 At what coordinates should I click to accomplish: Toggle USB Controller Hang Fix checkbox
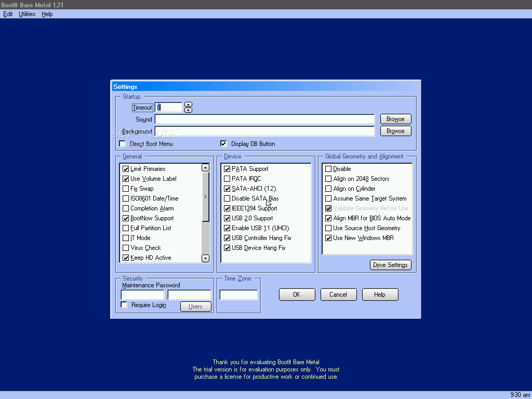click(228, 238)
